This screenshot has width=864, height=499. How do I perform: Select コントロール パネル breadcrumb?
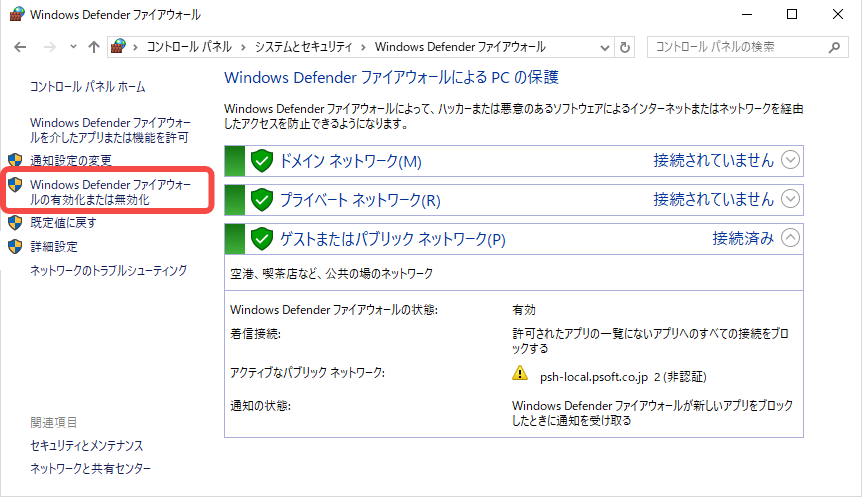point(189,47)
